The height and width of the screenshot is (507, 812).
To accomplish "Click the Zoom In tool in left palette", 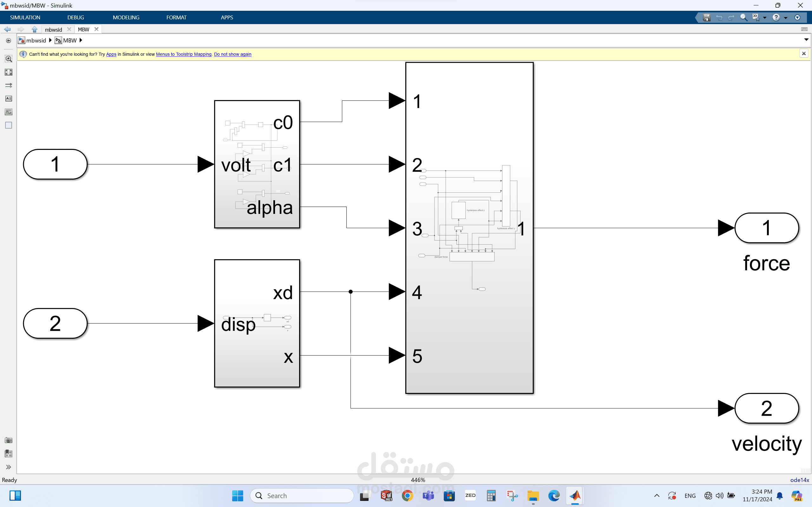I will pos(8,59).
